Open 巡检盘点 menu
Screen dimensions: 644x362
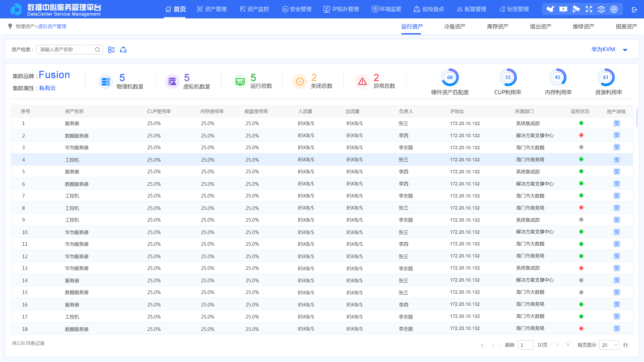tap(429, 9)
